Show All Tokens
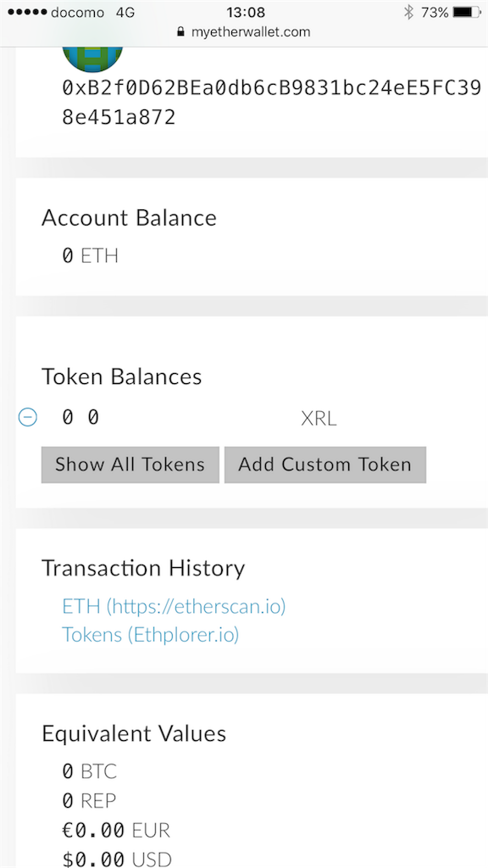This screenshot has width=488, height=868. [x=130, y=465]
